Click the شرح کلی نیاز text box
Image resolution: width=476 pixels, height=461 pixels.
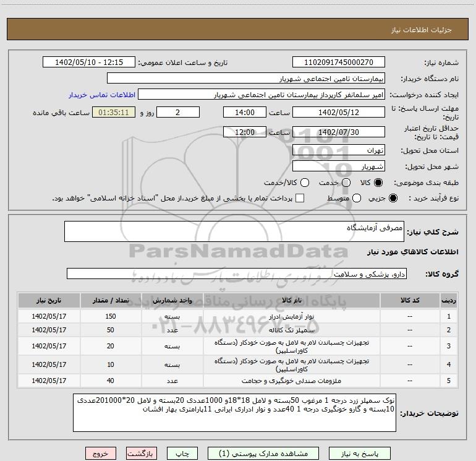click(x=234, y=231)
